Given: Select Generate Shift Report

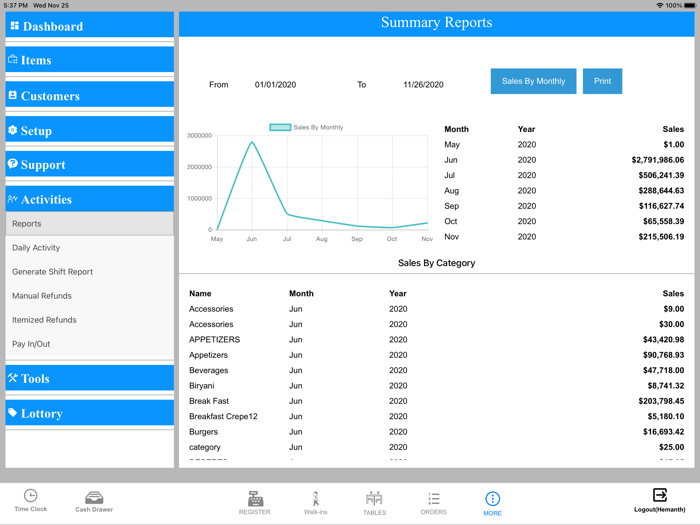Looking at the screenshot, I should [53, 272].
